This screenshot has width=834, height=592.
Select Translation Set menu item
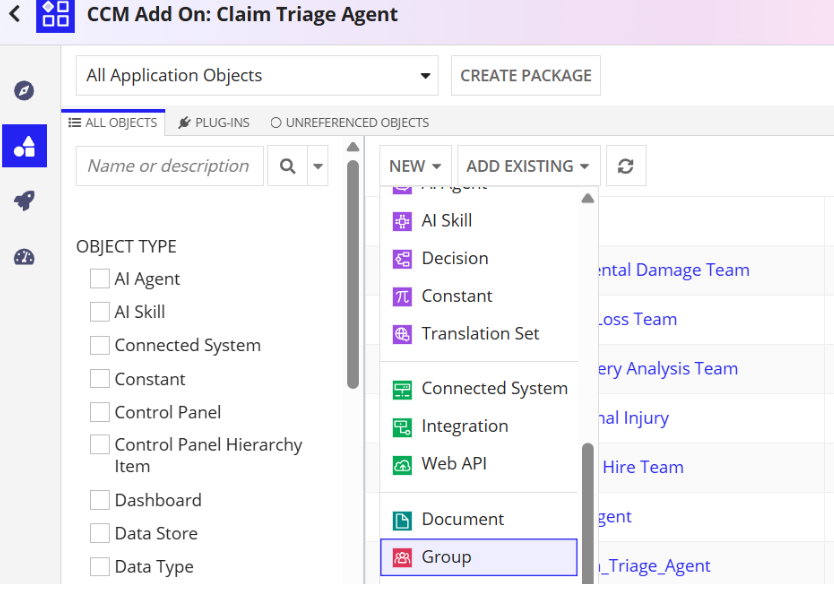[x=479, y=334]
